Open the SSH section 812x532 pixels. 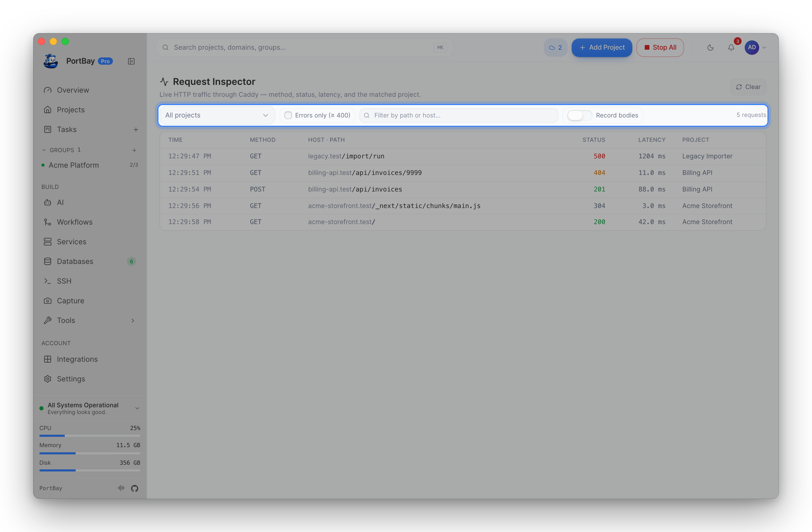pos(90,281)
